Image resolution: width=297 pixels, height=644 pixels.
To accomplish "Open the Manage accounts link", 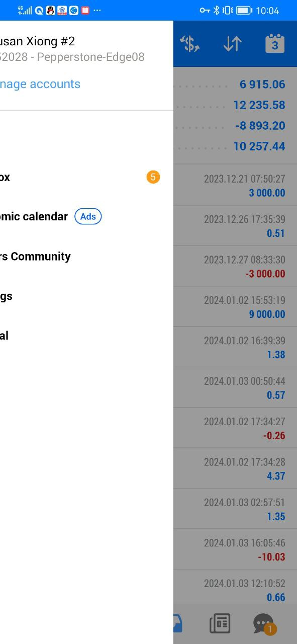I will [x=40, y=84].
